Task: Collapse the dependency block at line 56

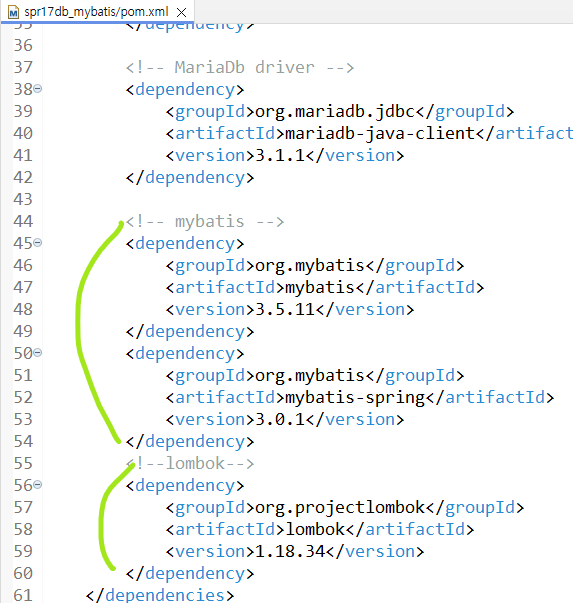Action: pos(37,485)
